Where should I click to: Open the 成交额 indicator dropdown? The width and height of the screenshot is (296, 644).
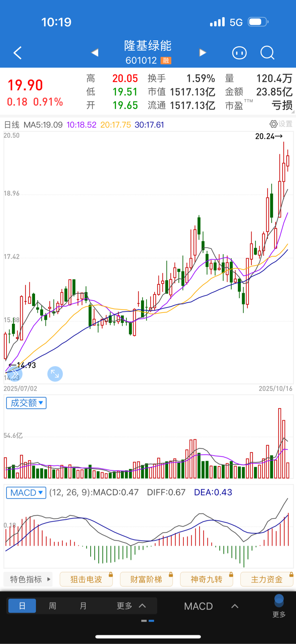pyautogui.click(x=26, y=403)
